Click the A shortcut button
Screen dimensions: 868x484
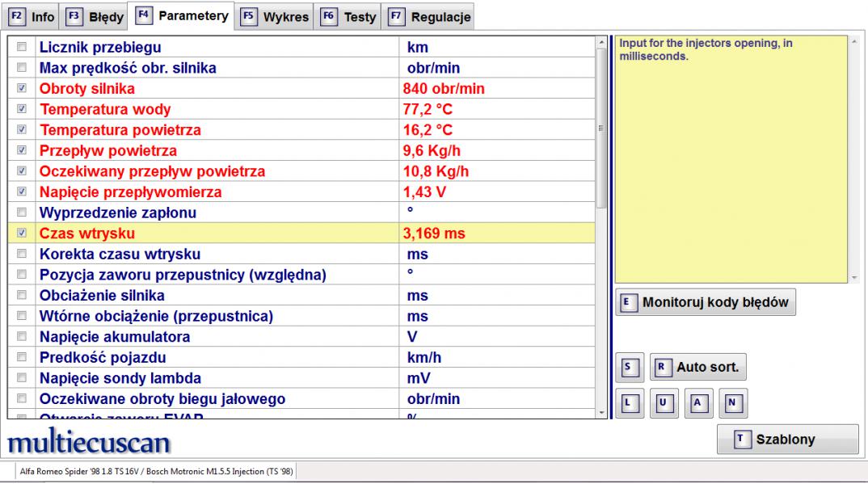point(698,403)
